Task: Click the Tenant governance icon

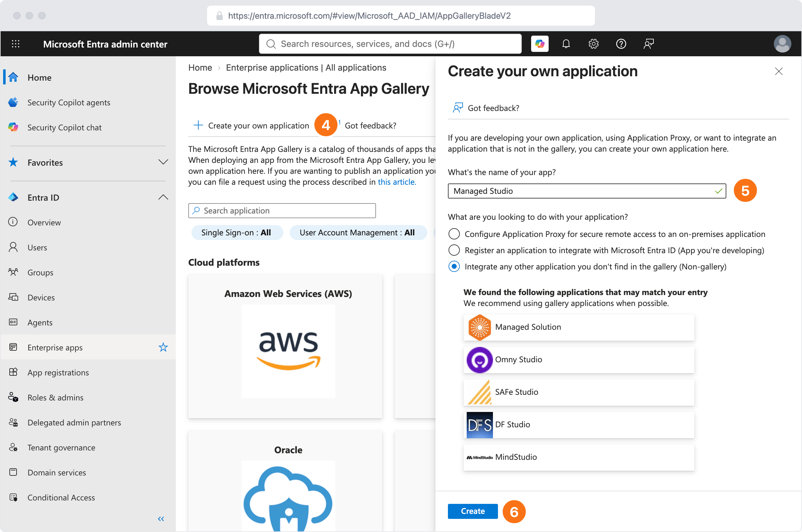Action: (x=13, y=447)
